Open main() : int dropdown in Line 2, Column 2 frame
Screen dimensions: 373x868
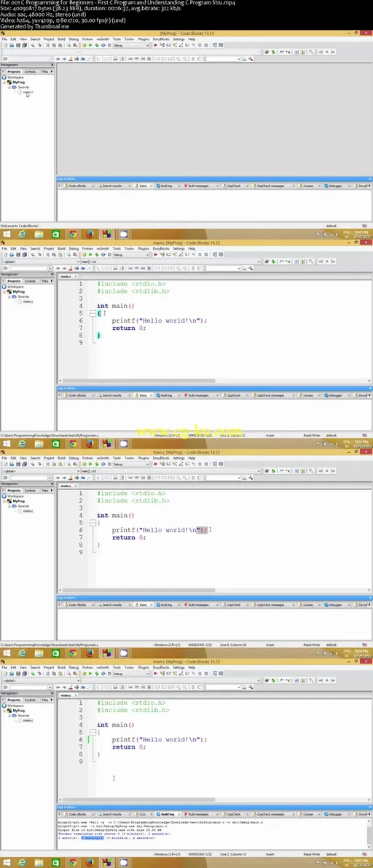pos(170,261)
